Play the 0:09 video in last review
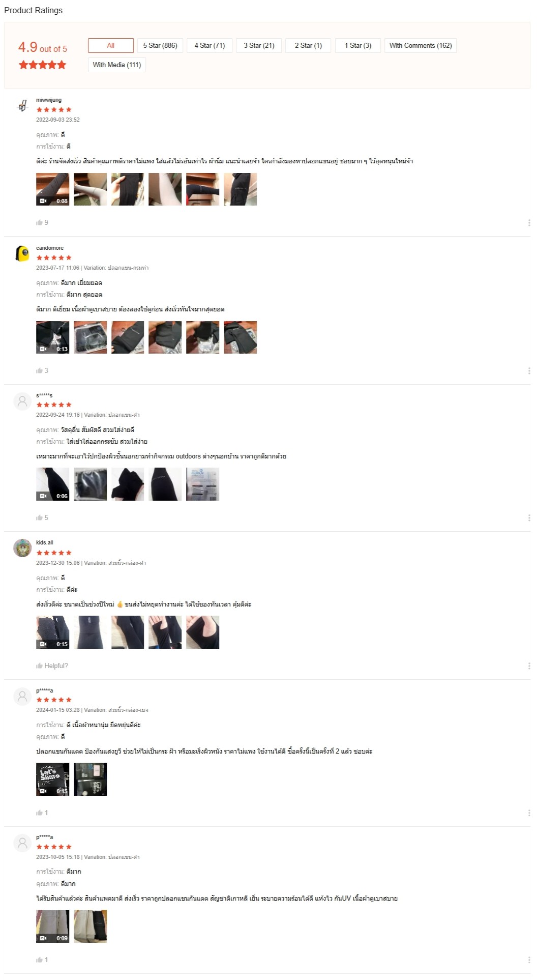The width and height of the screenshot is (537, 980). coord(52,926)
